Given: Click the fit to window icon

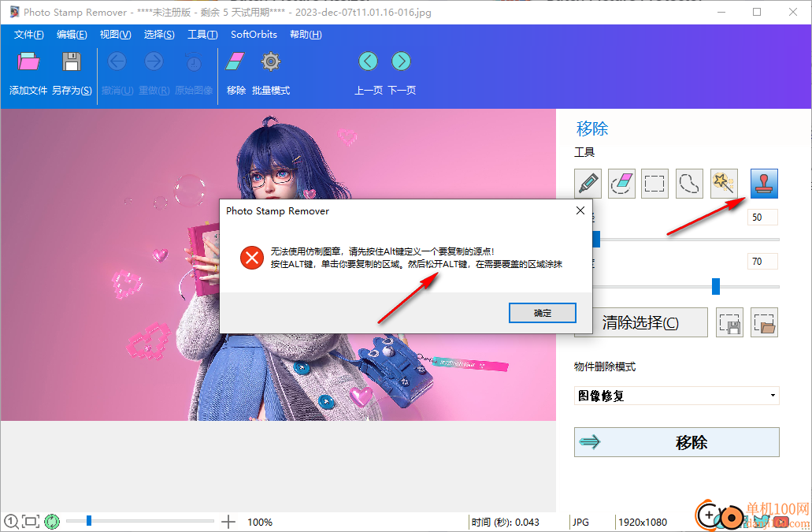Looking at the screenshot, I should pos(31,522).
